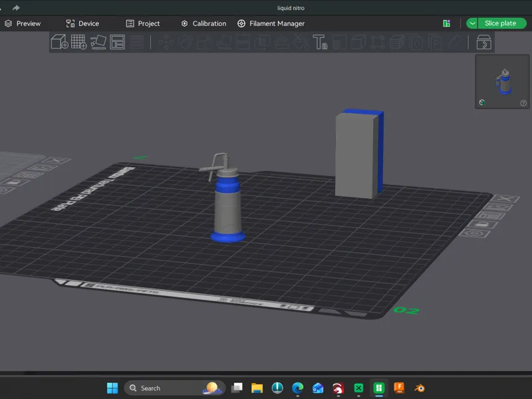The width and height of the screenshot is (532, 399).
Task: Click the Add object cube icon
Action: click(x=59, y=42)
